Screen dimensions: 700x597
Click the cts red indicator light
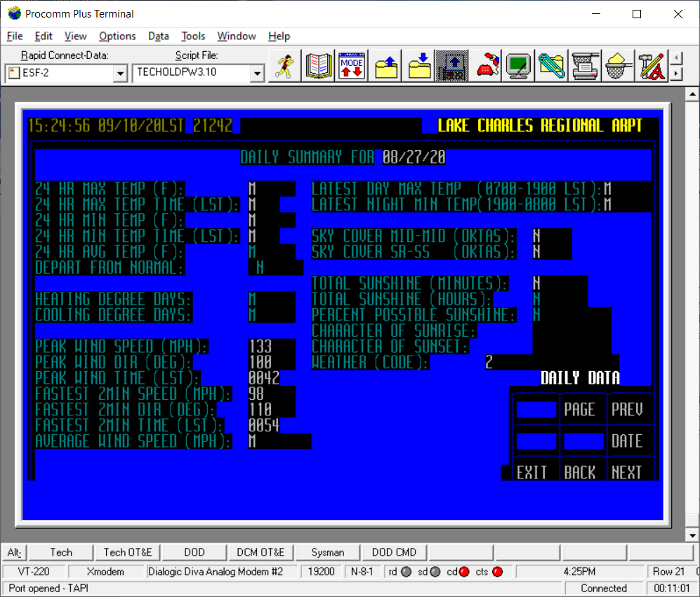[x=497, y=572]
